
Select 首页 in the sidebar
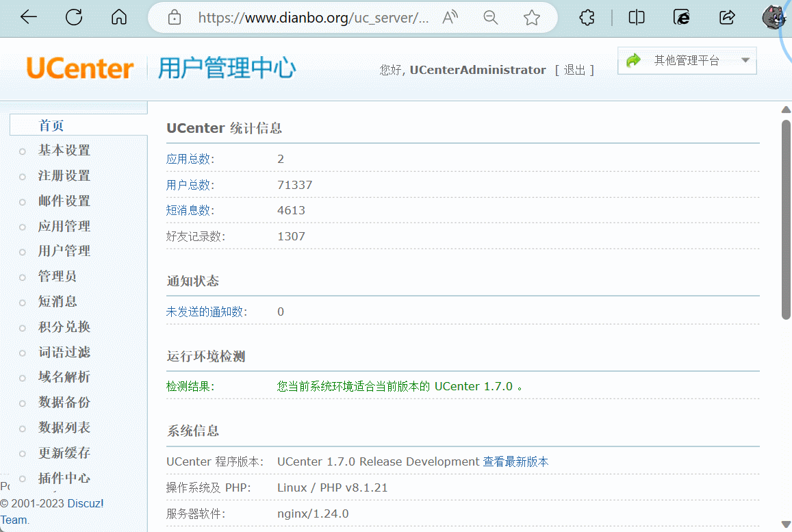click(51, 125)
